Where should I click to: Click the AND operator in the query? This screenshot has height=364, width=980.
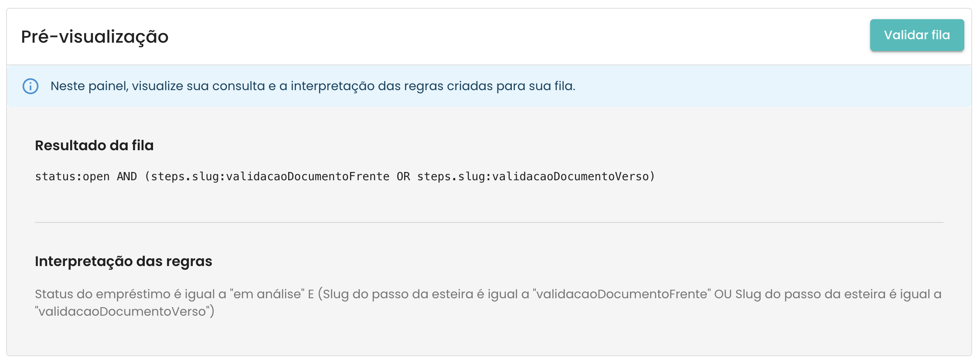pyautogui.click(x=127, y=176)
